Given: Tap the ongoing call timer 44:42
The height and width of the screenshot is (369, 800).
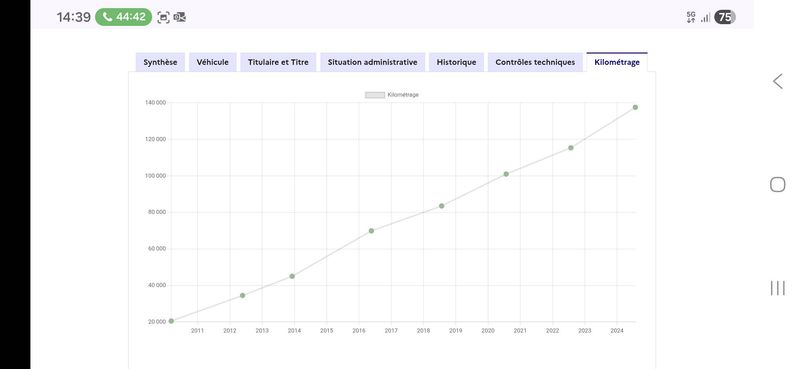Looking at the screenshot, I should click(x=123, y=17).
